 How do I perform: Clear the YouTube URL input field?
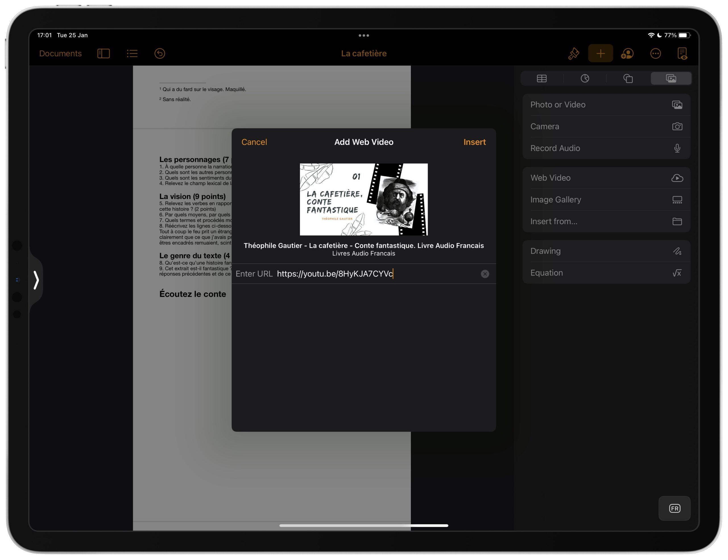coord(485,273)
